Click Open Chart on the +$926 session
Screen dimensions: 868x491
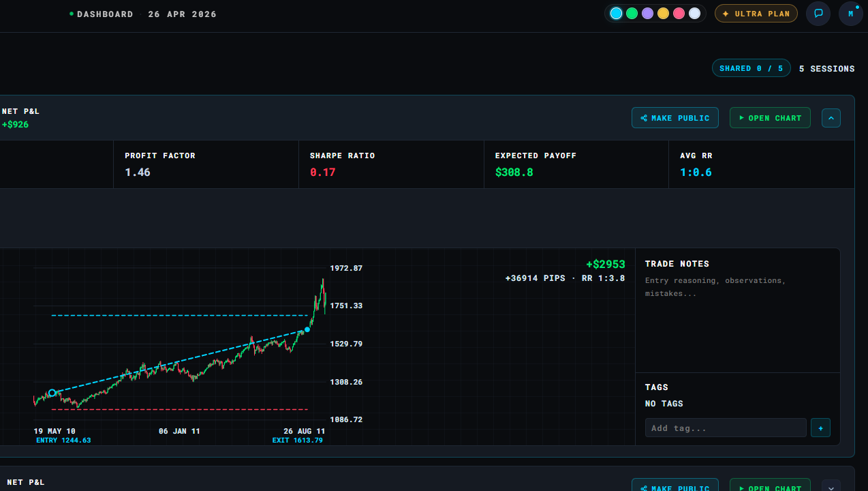(x=770, y=118)
